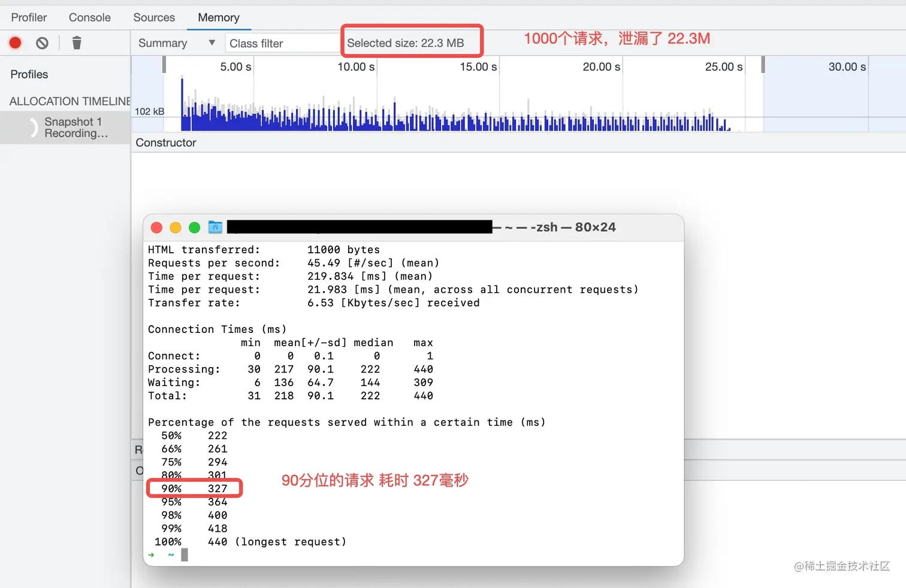Click the Selected size: 22.3 MB readout
Screen dimensions: 906x588
click(406, 43)
